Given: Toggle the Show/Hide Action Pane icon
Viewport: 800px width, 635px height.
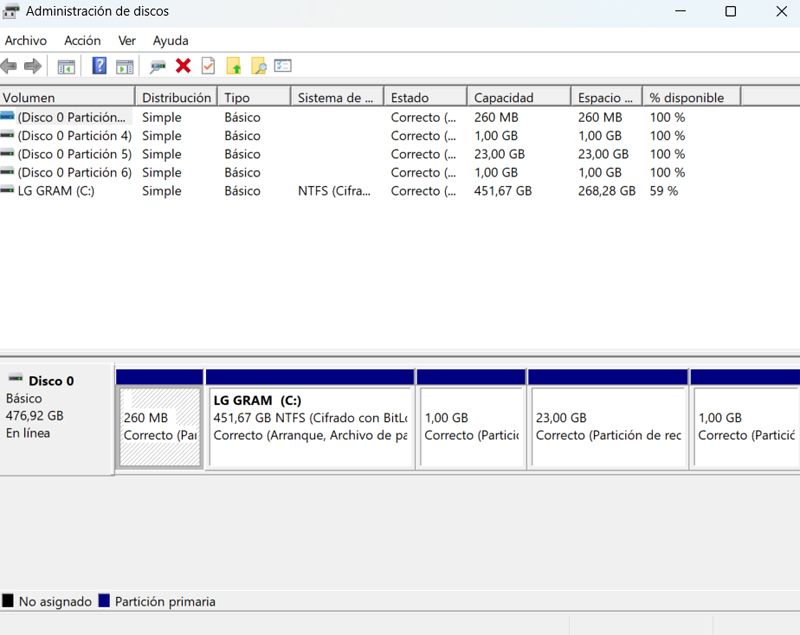Looking at the screenshot, I should pos(124,66).
